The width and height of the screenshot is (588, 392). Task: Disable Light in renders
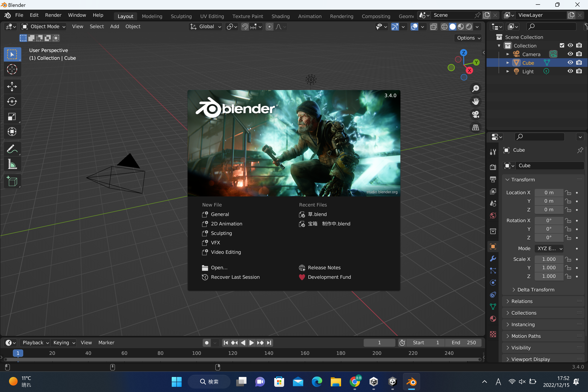[x=579, y=71]
